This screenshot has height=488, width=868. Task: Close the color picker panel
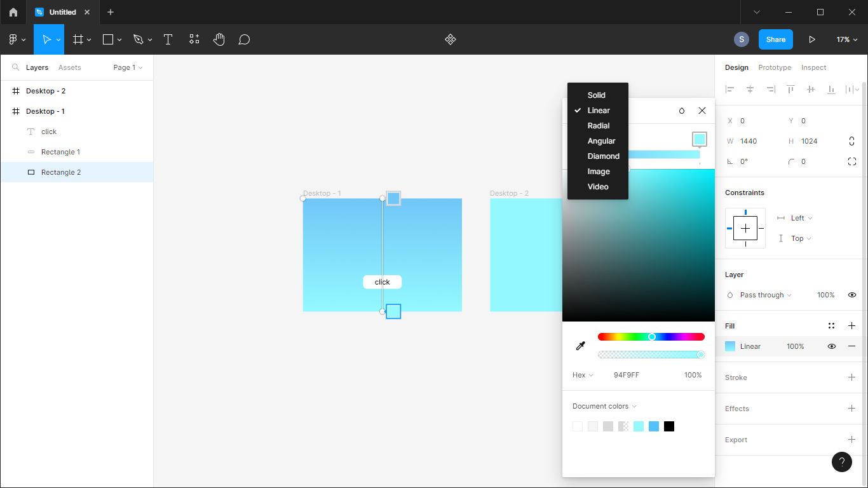(702, 111)
